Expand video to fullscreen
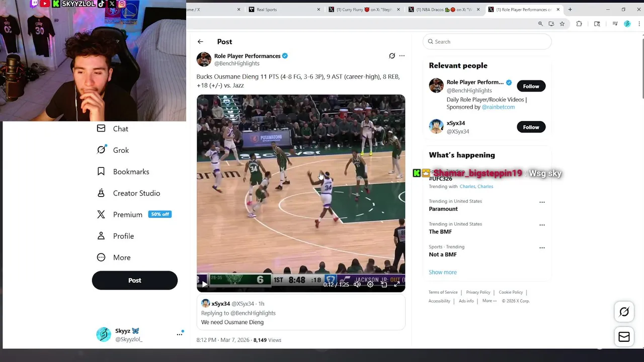 [396, 284]
